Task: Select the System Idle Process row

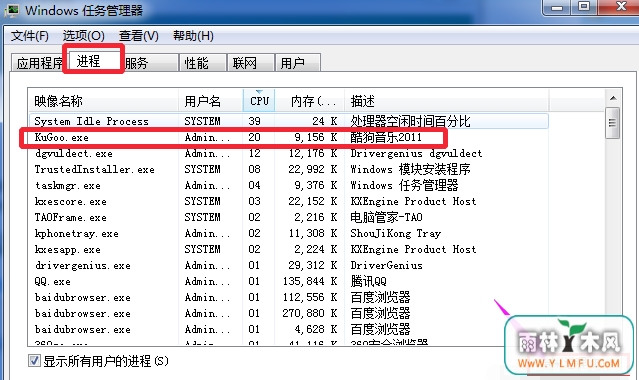Action: (x=289, y=121)
